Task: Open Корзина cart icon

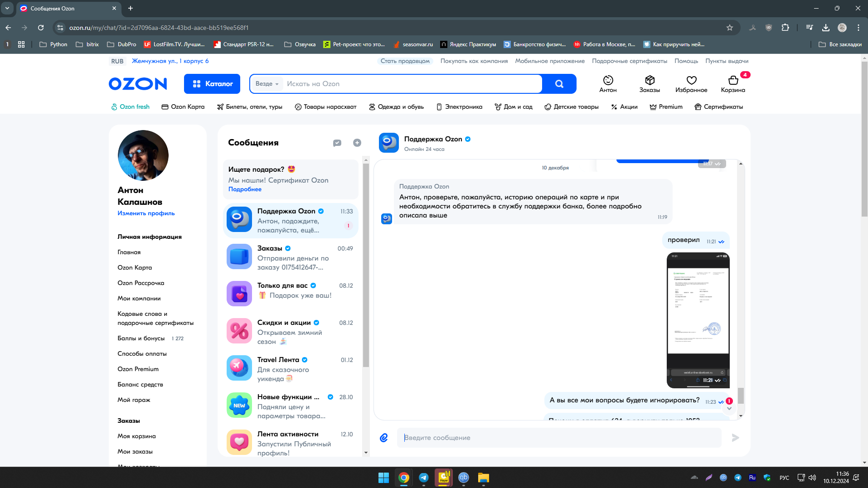Action: tap(733, 84)
